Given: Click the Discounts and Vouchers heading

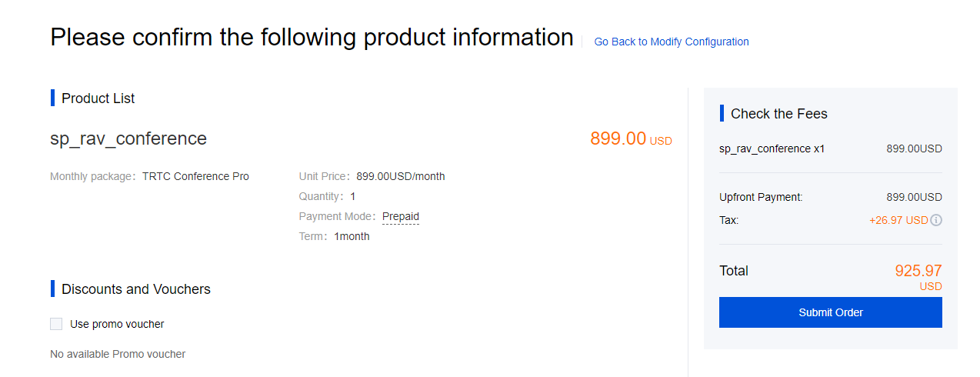Looking at the screenshot, I should [x=135, y=289].
